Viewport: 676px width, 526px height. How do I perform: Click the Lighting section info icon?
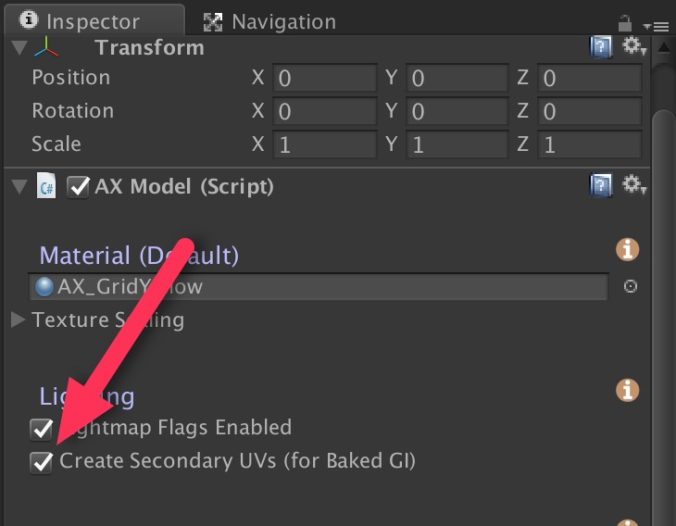click(x=627, y=390)
